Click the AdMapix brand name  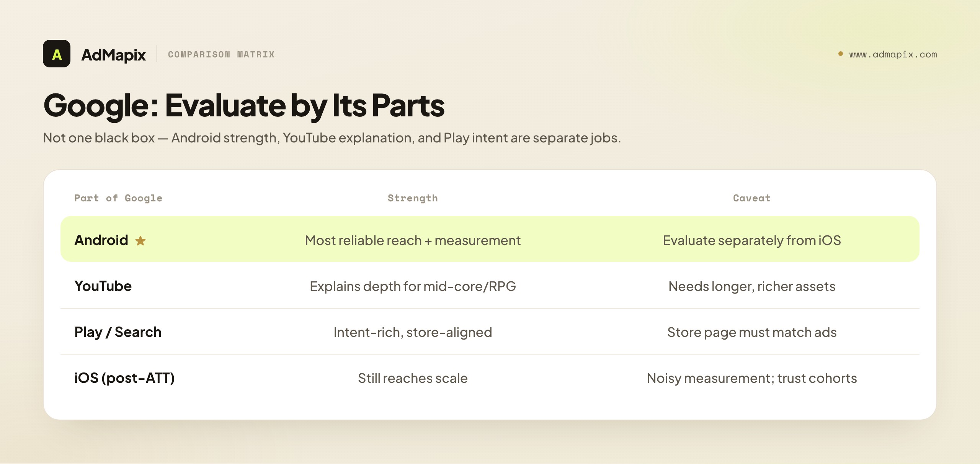113,55
